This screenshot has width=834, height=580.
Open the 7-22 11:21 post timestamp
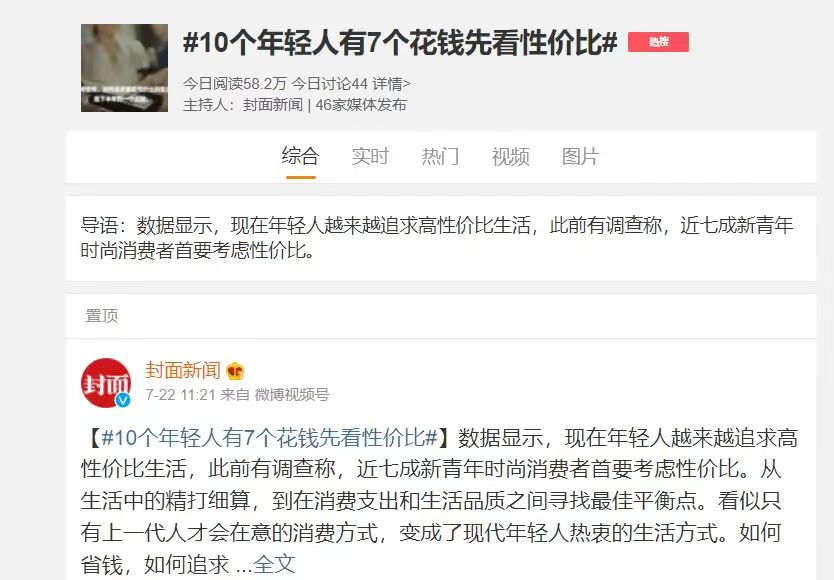point(181,395)
